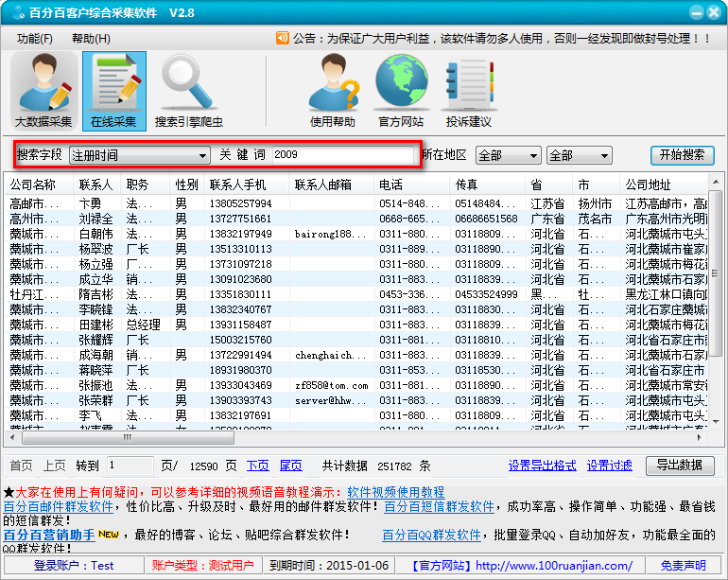Screen dimensions: 728x580
Task: Click the 转到 page number input box
Action: (x=129, y=466)
